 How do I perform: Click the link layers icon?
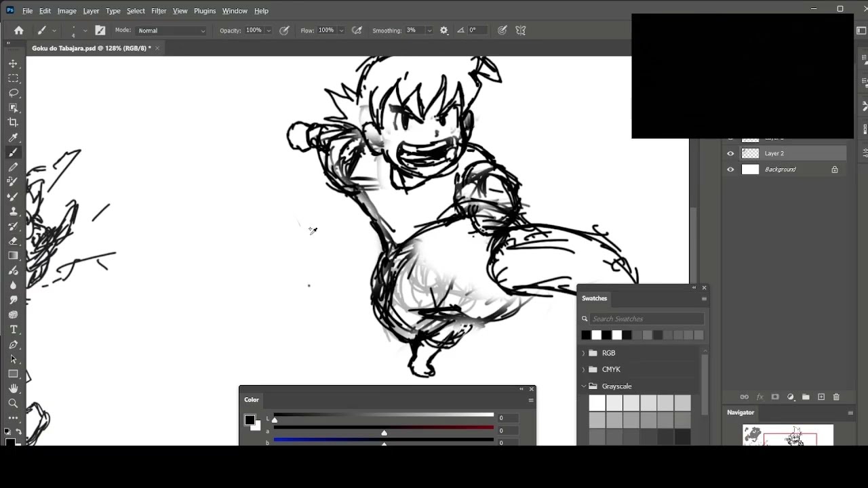coord(744,397)
